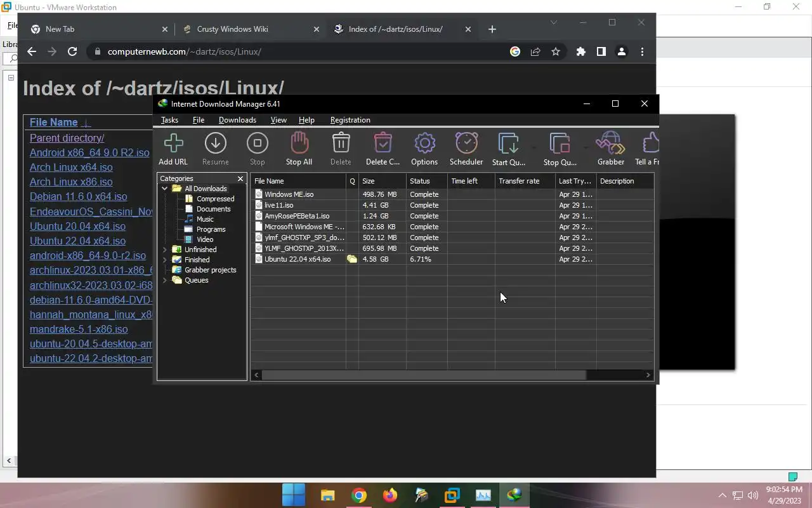Open Parent directory link
The height and width of the screenshot is (508, 812).
[x=67, y=138]
